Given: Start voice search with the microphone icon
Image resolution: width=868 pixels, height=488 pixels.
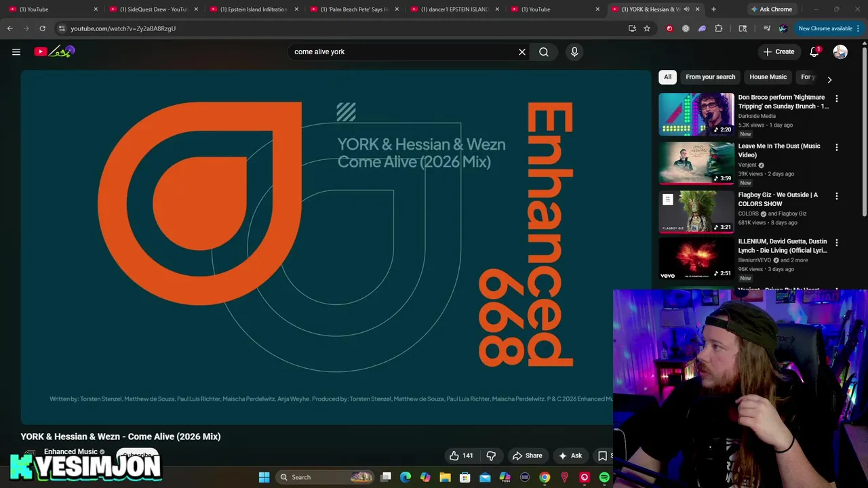Looking at the screenshot, I should click(x=574, y=52).
